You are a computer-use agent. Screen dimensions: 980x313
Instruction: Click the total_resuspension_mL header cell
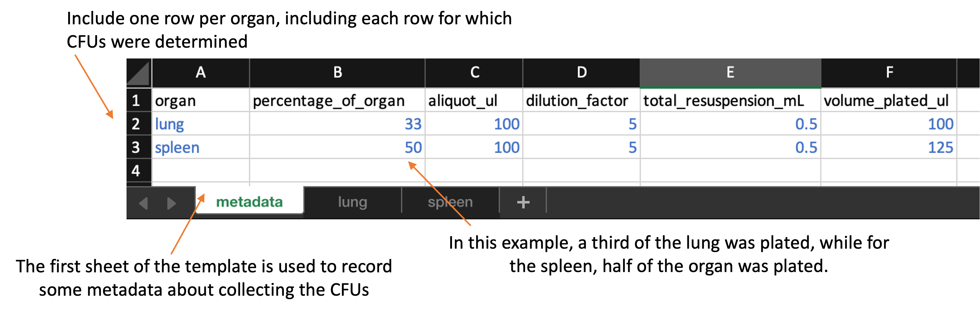[x=730, y=101]
